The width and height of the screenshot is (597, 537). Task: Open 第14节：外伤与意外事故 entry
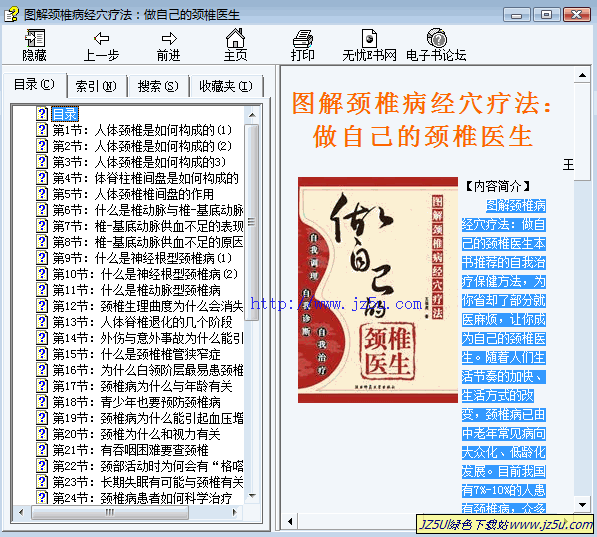[148, 338]
